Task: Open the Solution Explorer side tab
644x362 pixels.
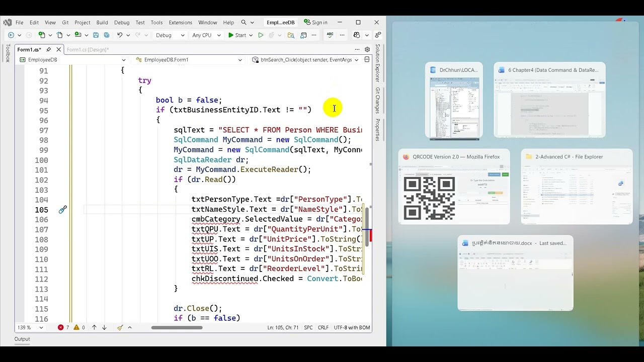Action: tap(377, 63)
